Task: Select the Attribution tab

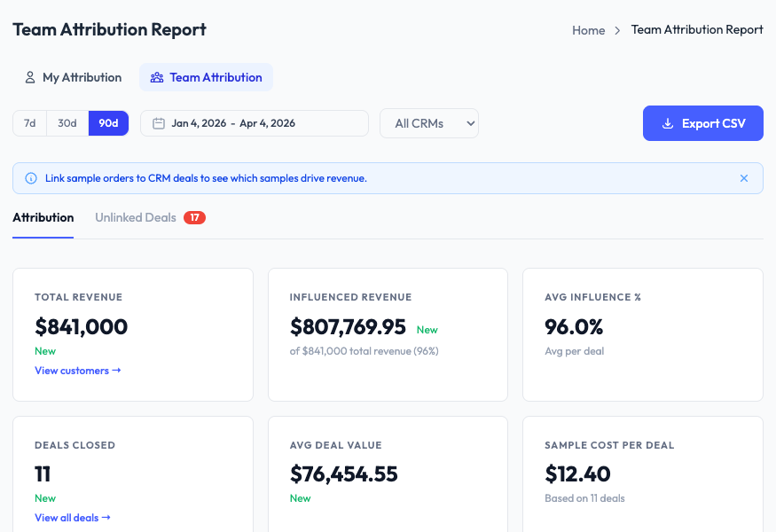Action: 43,217
